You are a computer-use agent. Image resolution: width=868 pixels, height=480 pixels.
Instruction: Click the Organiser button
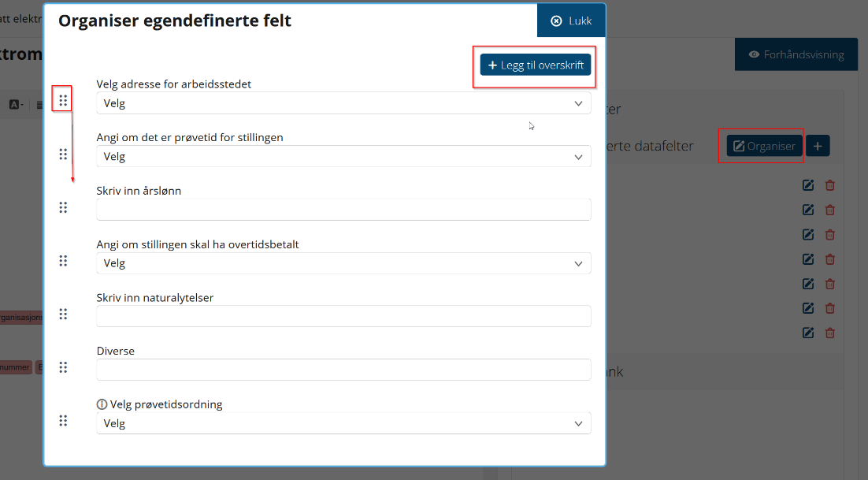765,146
